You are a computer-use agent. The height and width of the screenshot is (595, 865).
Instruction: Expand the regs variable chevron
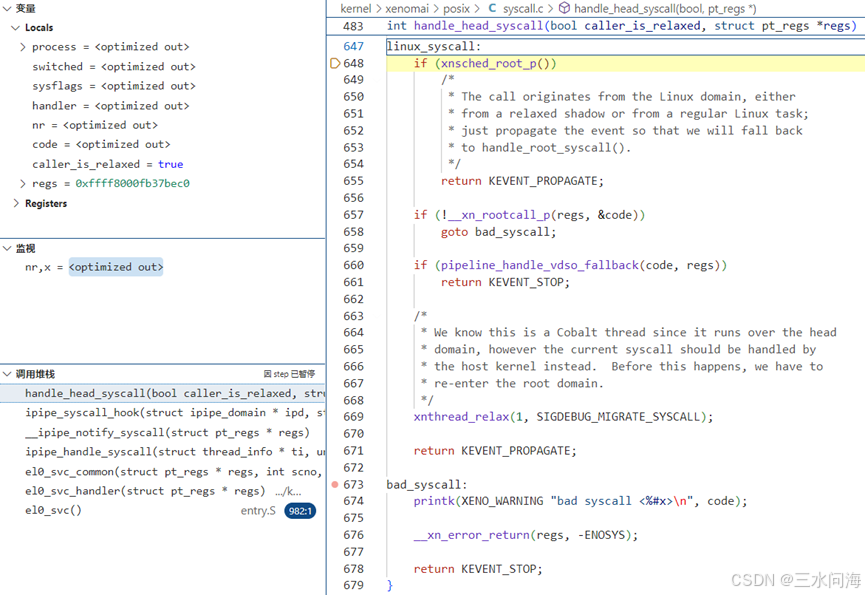coord(23,183)
